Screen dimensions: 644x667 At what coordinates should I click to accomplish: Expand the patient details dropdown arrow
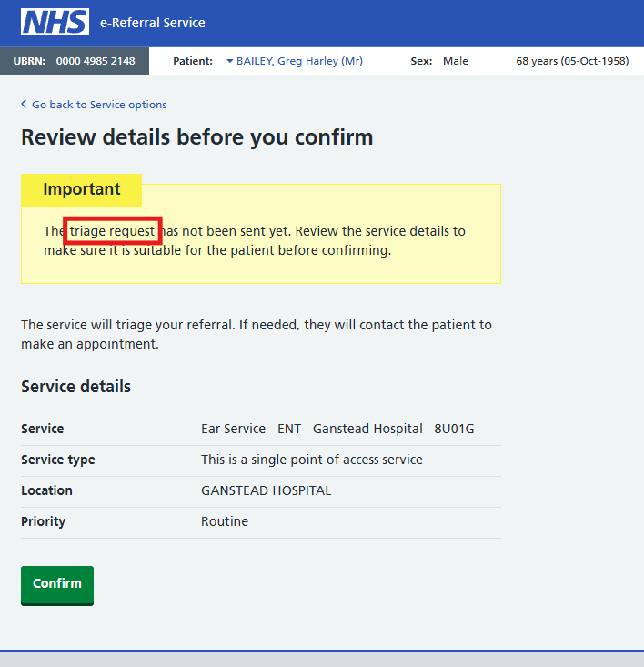[x=229, y=61]
